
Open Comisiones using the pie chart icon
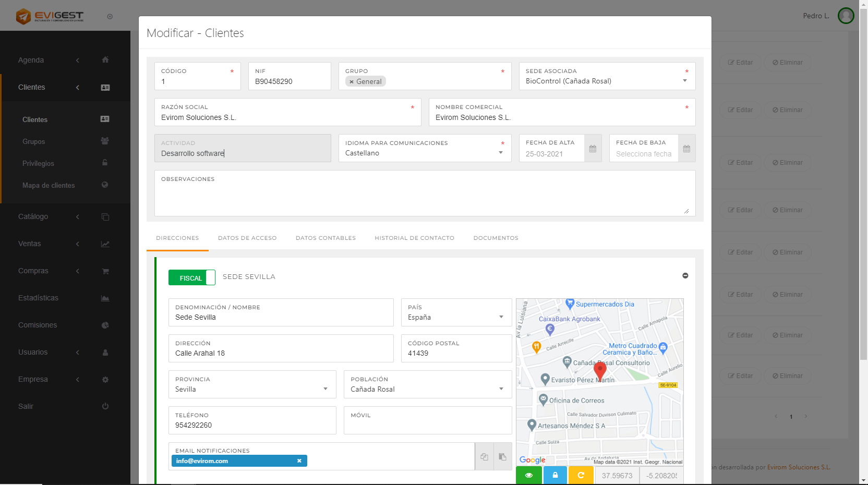(x=105, y=325)
